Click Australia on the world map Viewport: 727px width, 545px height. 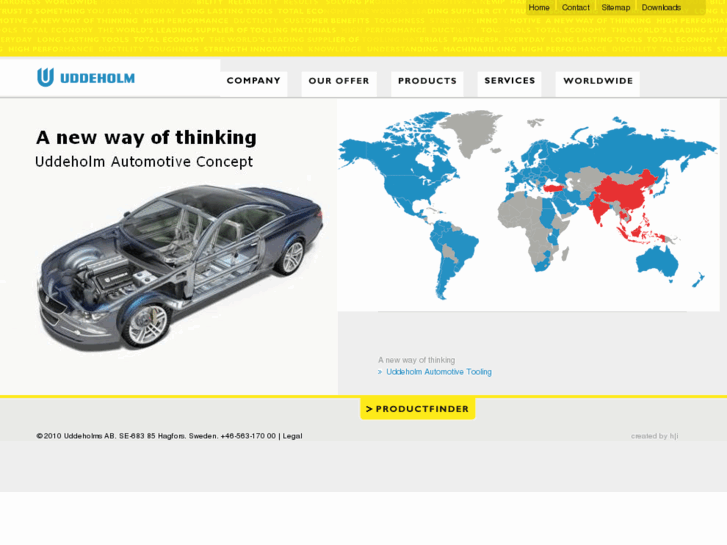tap(657, 262)
